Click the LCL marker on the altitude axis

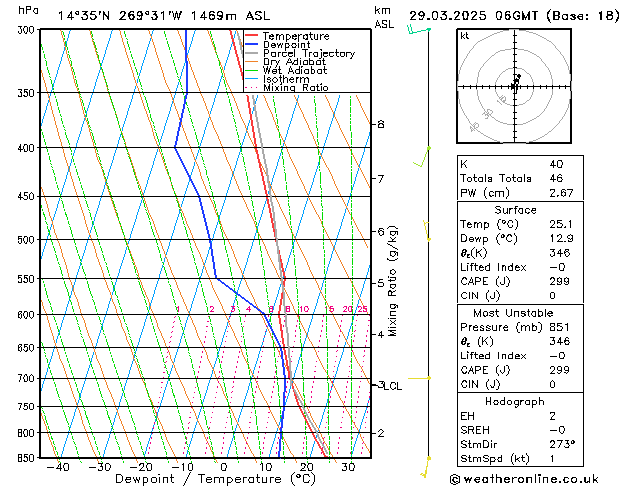click(393, 386)
